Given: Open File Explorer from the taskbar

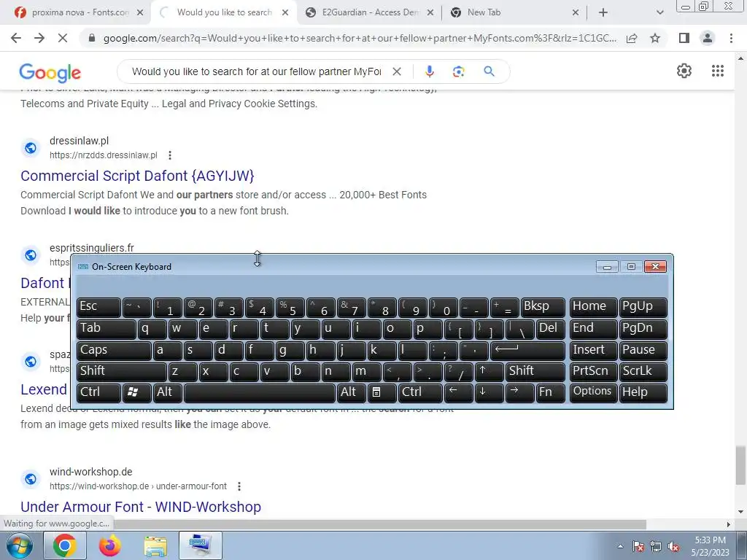Looking at the screenshot, I should pos(155,546).
